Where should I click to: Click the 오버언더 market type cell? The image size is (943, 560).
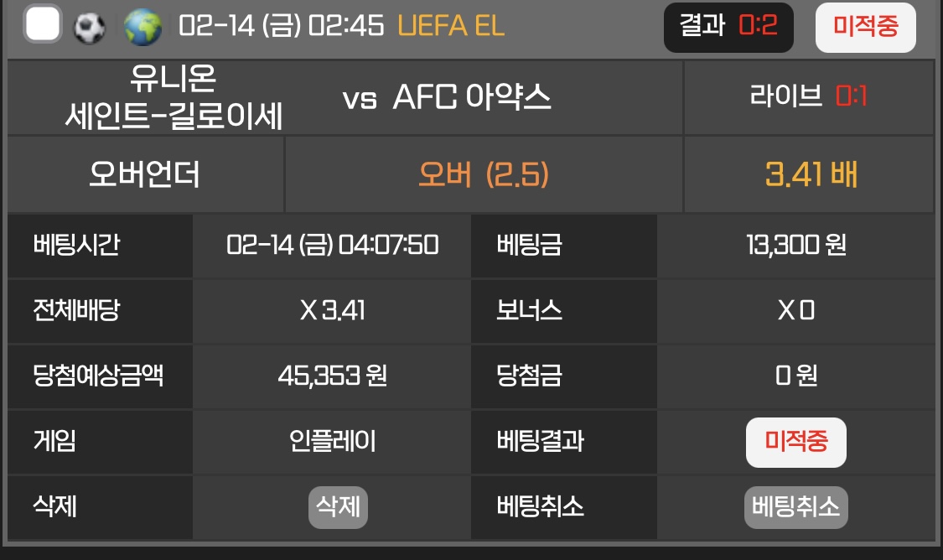[x=145, y=174]
